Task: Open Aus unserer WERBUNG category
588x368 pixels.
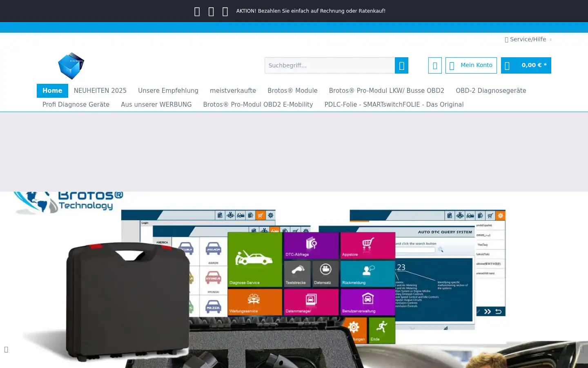Action: pos(156,105)
